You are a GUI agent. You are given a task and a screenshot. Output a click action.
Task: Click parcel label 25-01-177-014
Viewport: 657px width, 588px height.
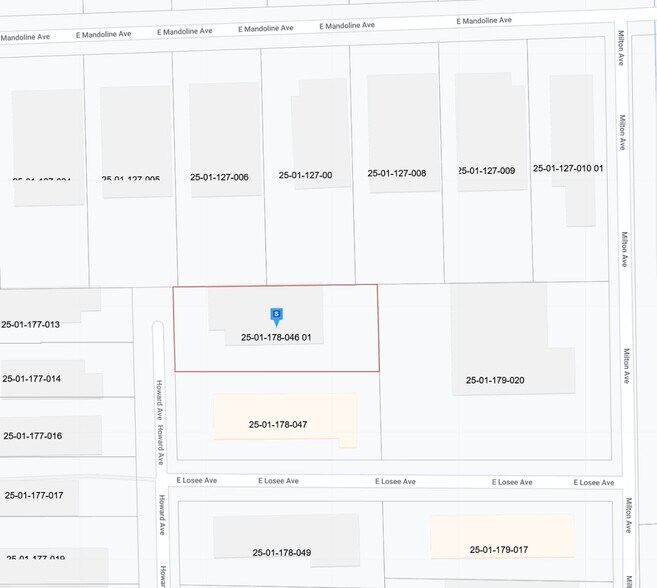(32, 379)
